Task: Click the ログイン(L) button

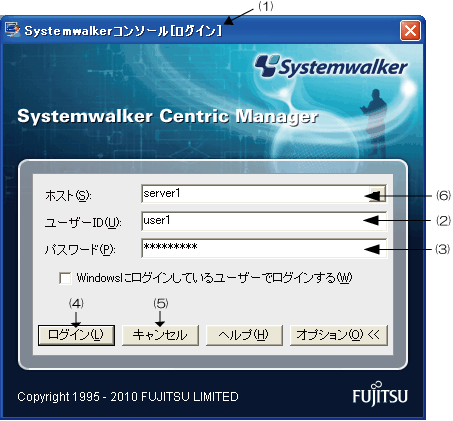Action: click(x=76, y=335)
